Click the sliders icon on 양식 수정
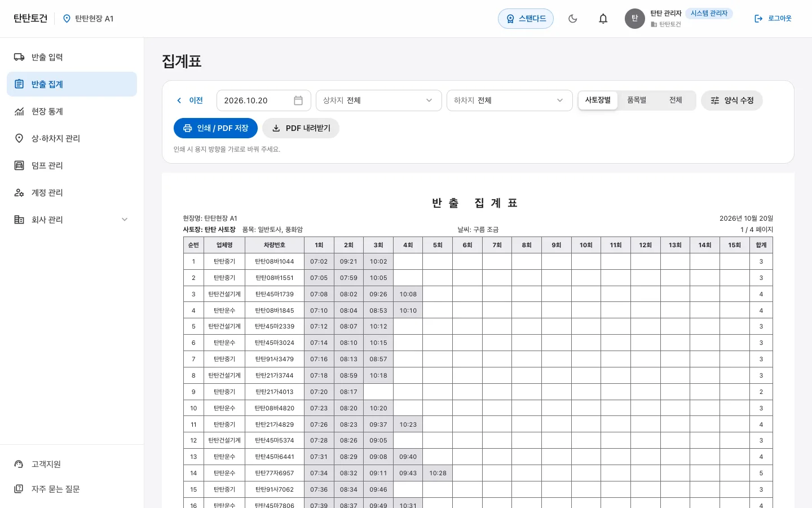 click(x=715, y=100)
